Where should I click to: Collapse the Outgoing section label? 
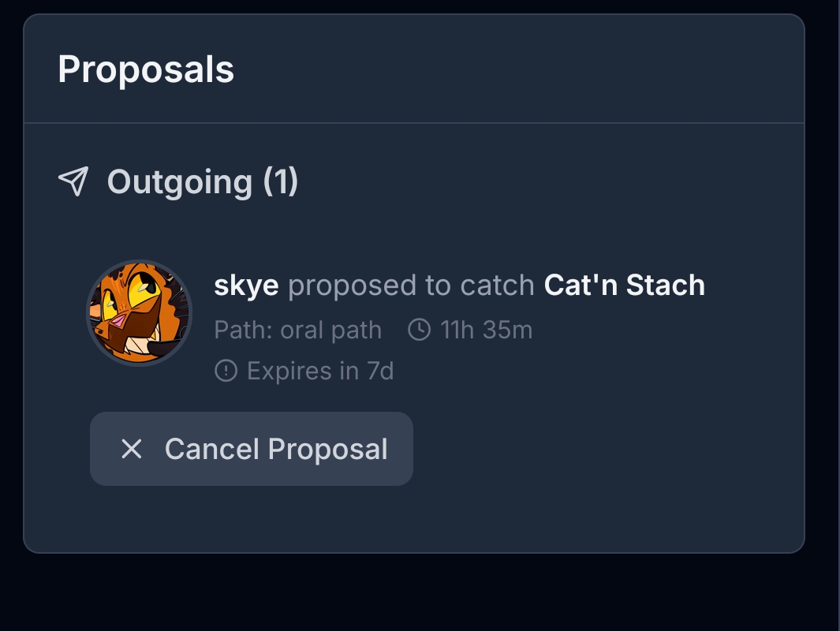click(179, 181)
